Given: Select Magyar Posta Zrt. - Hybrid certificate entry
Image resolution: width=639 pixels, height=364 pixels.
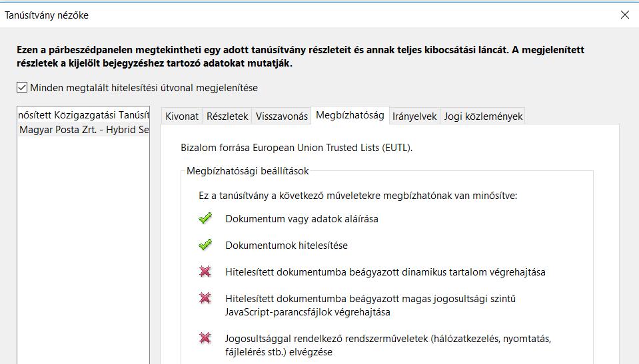Looking at the screenshot, I should point(83,130).
